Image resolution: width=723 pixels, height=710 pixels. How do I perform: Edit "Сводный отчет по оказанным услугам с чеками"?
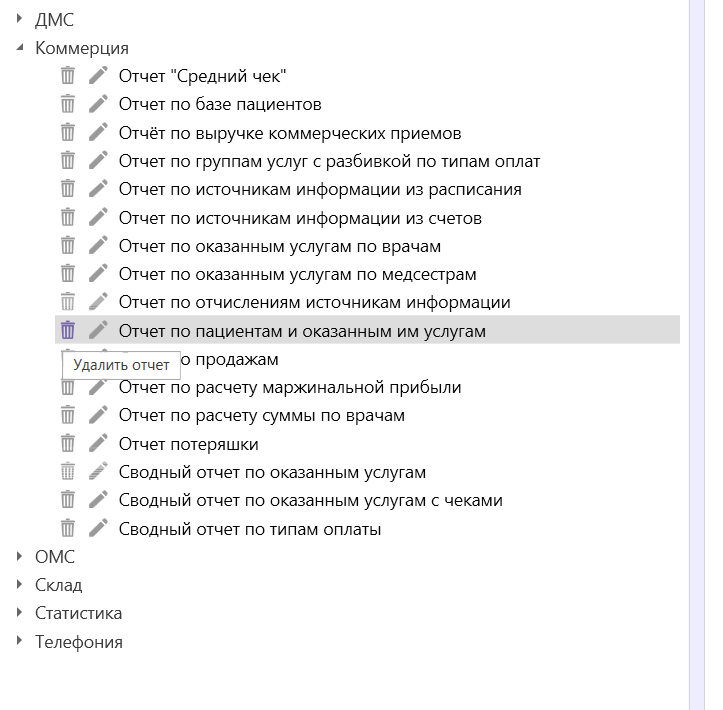click(x=98, y=500)
